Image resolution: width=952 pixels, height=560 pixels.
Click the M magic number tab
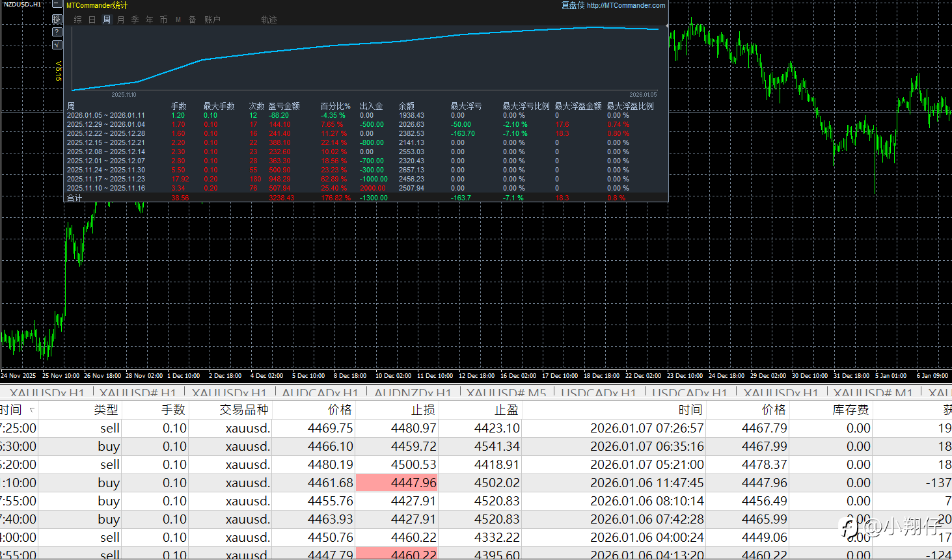pos(178,20)
